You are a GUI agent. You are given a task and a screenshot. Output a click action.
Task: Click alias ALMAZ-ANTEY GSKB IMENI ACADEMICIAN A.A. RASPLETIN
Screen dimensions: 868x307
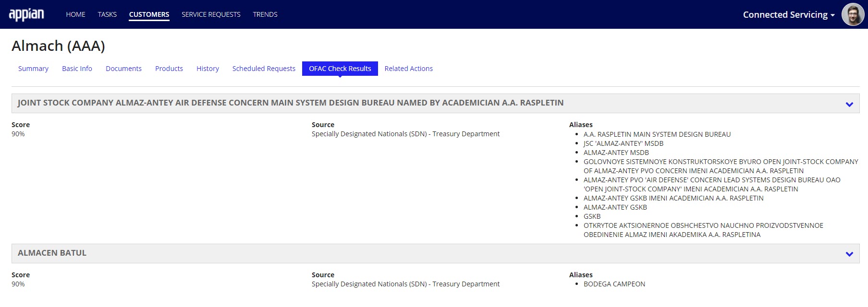(x=673, y=198)
